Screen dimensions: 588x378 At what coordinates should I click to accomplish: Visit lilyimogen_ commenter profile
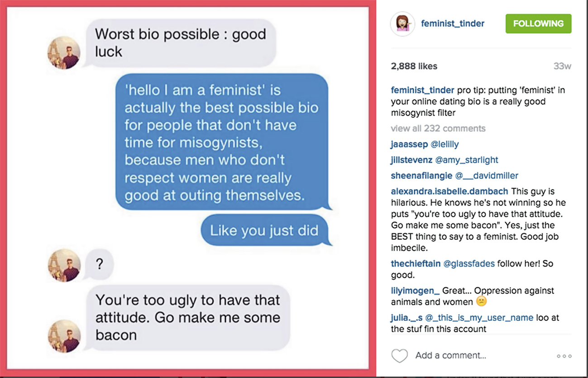415,291
